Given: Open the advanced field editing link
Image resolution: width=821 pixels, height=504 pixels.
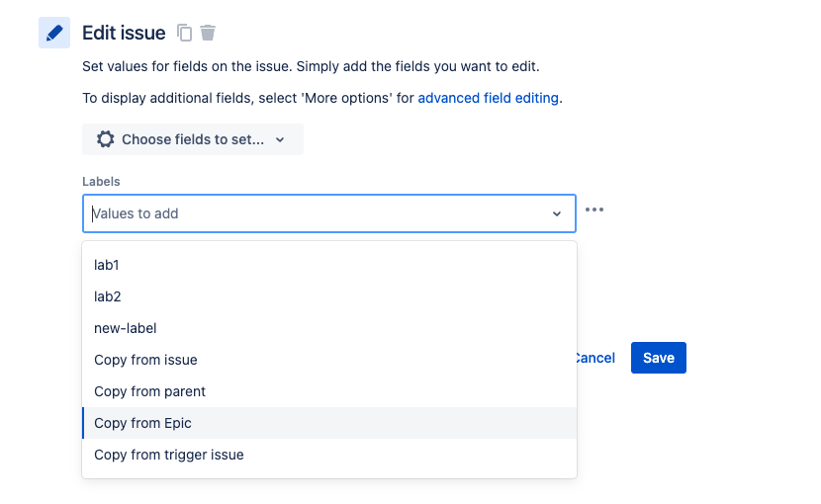Looking at the screenshot, I should (x=489, y=98).
